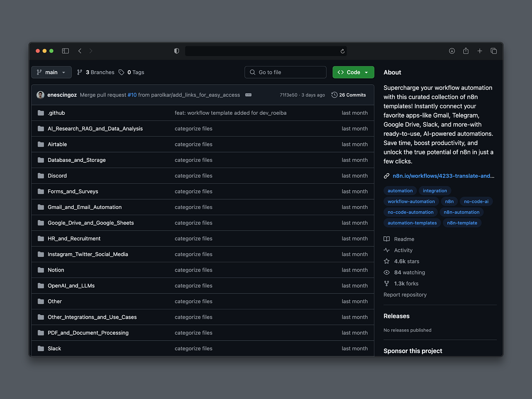
Task: Open pull request #10
Action: click(132, 95)
